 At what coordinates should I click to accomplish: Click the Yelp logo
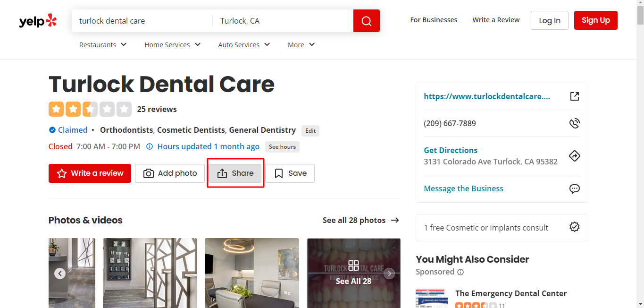tap(38, 21)
